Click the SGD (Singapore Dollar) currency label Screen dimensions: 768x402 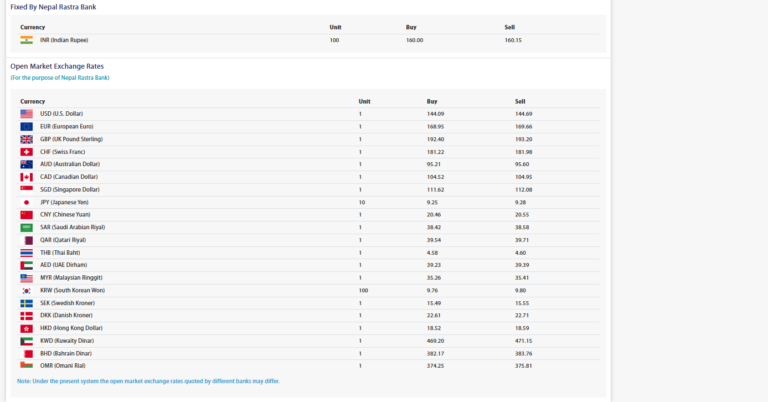tap(69, 189)
